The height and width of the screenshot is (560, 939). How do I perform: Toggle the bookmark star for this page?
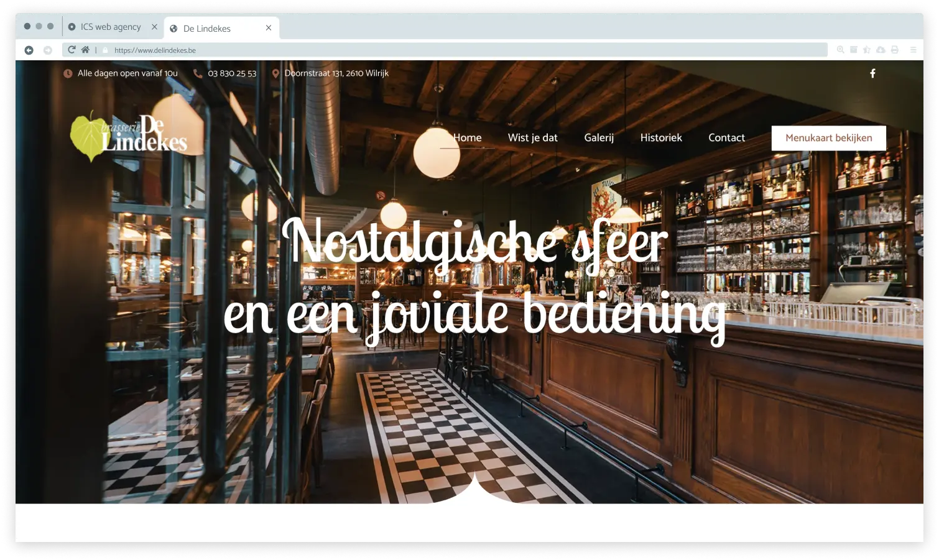point(867,49)
